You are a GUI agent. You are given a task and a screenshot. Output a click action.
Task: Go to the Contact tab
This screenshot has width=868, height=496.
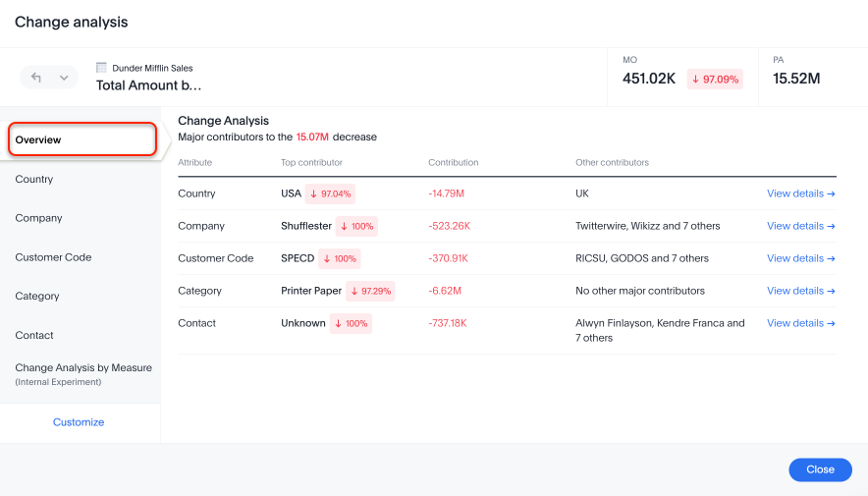(34, 335)
